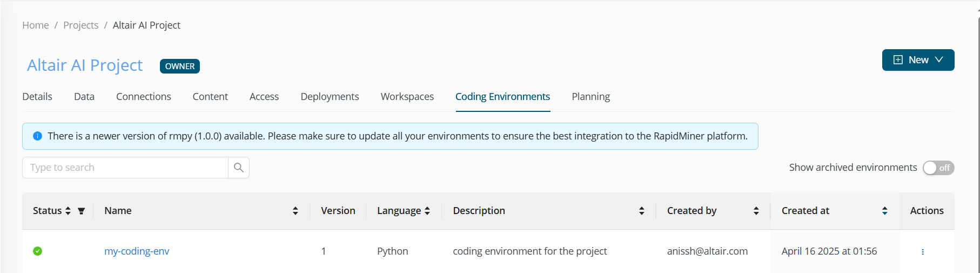Click 'April 16 2025 at 01:56' cell

(x=829, y=251)
